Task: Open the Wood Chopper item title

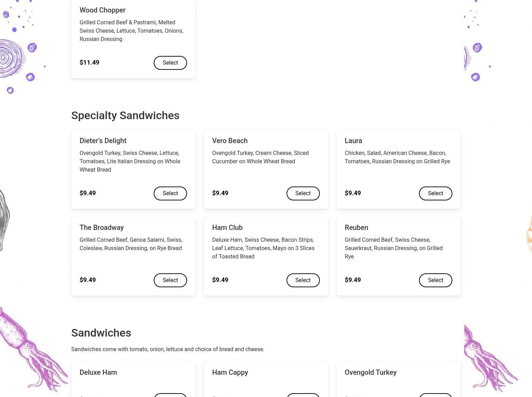Action: [x=103, y=10]
